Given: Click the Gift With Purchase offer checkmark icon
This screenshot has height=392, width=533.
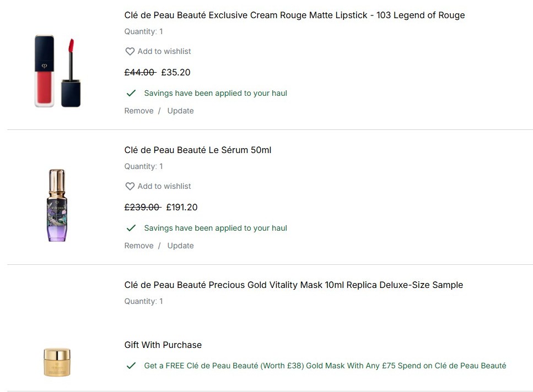Looking at the screenshot, I should pos(131,366).
